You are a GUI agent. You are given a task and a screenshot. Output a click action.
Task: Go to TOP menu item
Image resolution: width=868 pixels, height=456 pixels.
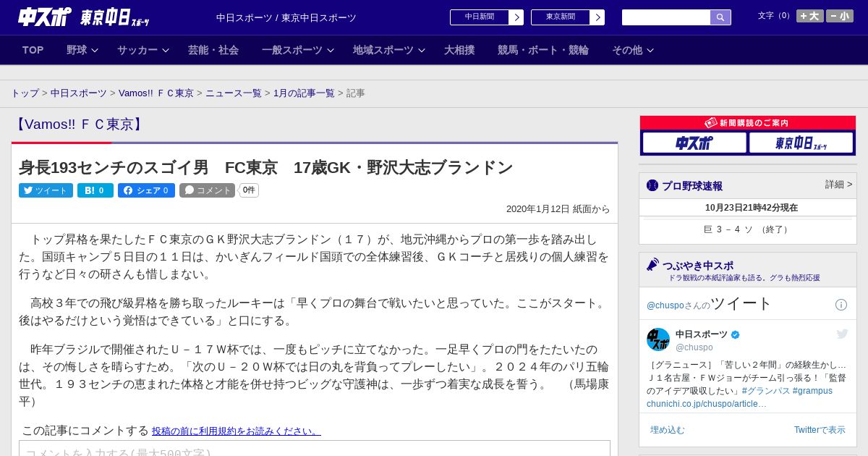point(33,50)
